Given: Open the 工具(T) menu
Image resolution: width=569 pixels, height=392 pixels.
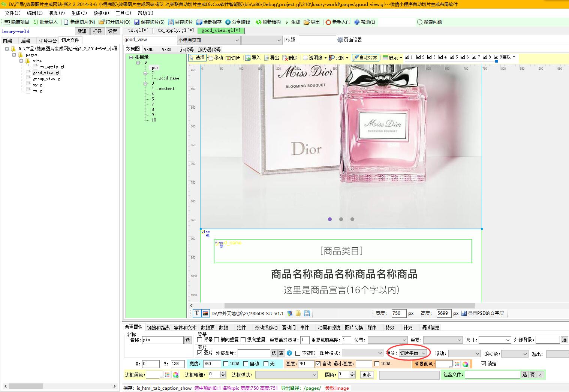Looking at the screenshot, I should (x=123, y=13).
